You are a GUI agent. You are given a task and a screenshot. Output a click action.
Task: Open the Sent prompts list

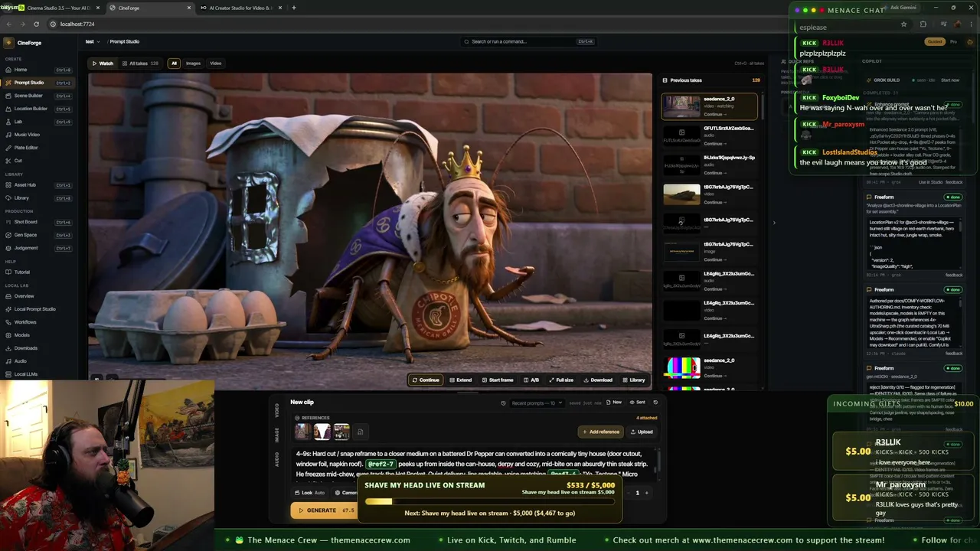[x=638, y=403]
